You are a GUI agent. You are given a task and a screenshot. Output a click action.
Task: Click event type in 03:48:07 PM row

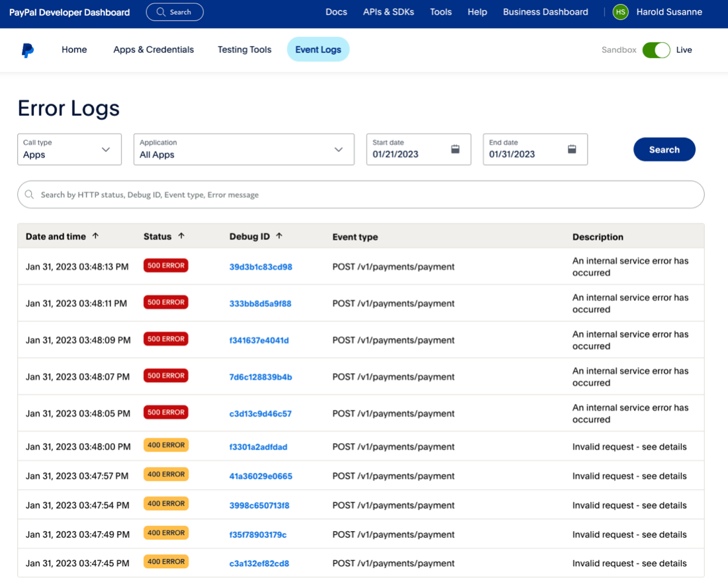coord(393,377)
